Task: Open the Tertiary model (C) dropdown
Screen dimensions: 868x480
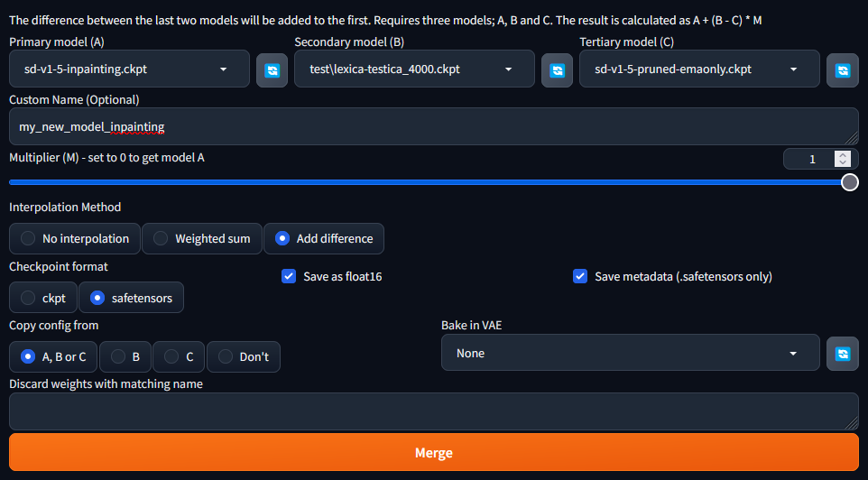Action: coord(699,69)
